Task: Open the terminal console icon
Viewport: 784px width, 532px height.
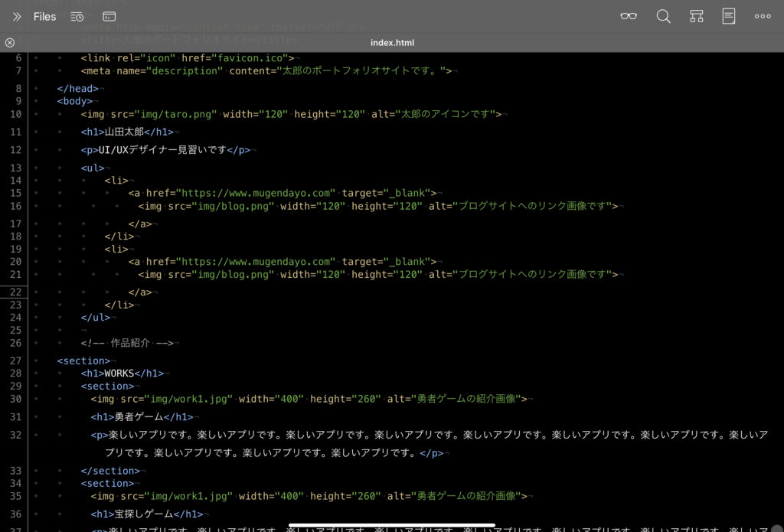Action: tap(109, 16)
